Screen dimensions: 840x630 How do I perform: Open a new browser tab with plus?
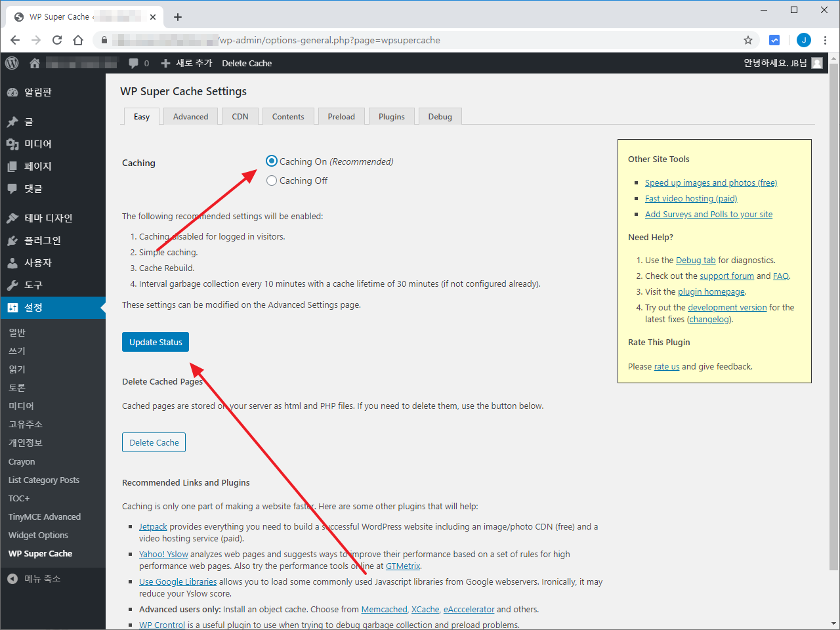(178, 17)
